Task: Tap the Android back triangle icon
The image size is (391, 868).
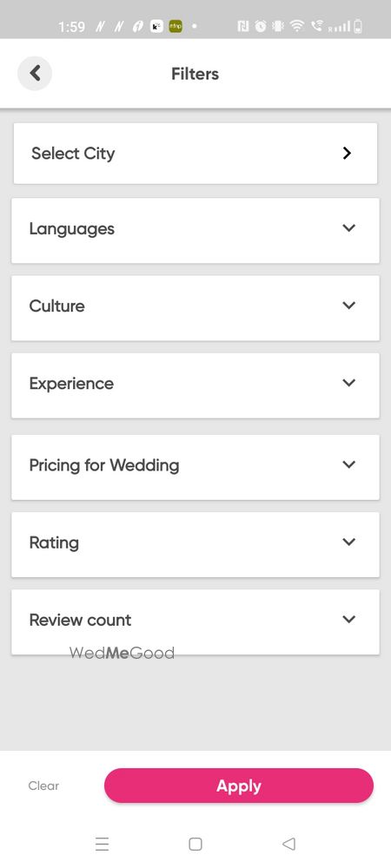Action: (x=288, y=844)
